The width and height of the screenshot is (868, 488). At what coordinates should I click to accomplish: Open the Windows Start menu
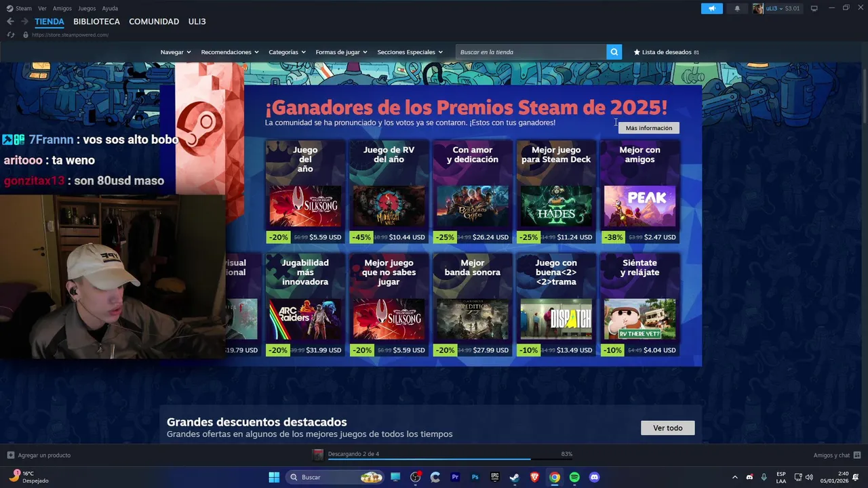click(x=274, y=477)
